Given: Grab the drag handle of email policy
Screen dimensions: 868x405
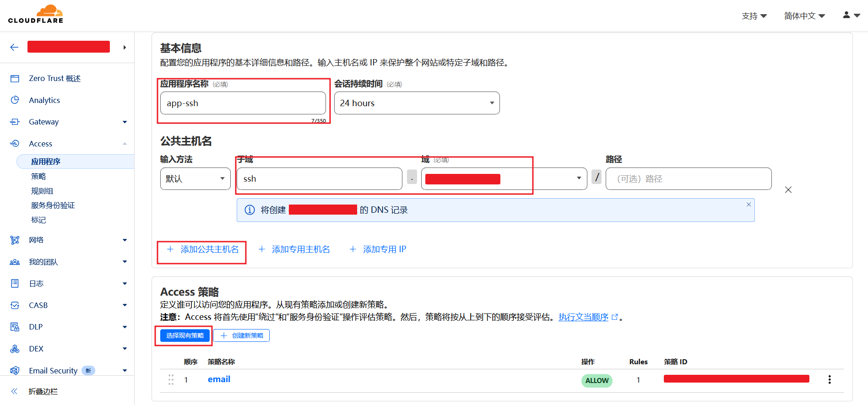Looking at the screenshot, I should pyautogui.click(x=171, y=380).
